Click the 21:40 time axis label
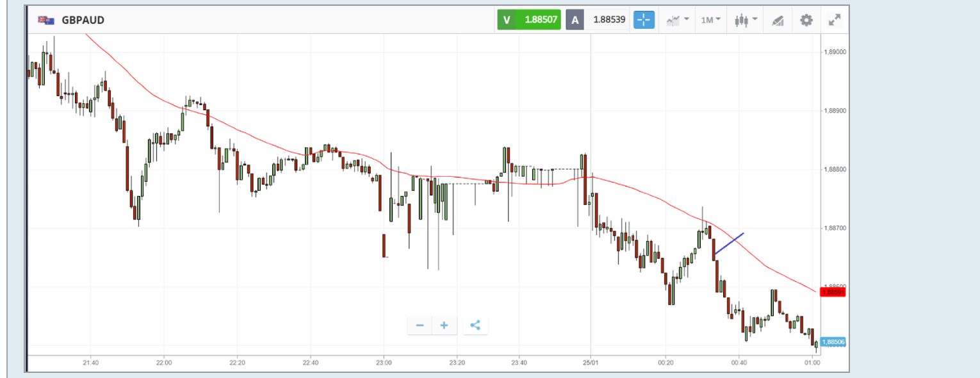The width and height of the screenshot is (980, 378). [x=90, y=362]
